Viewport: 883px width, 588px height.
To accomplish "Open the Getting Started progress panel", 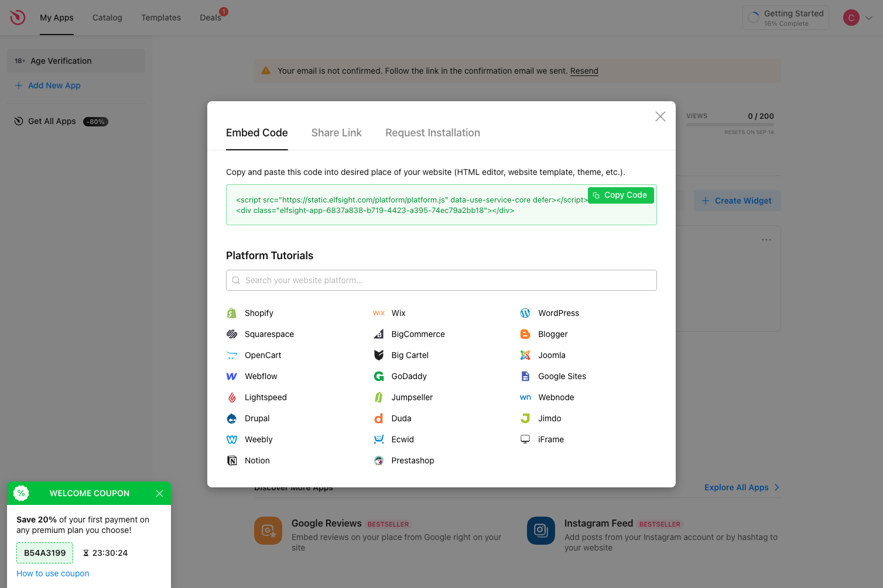I will tap(786, 18).
